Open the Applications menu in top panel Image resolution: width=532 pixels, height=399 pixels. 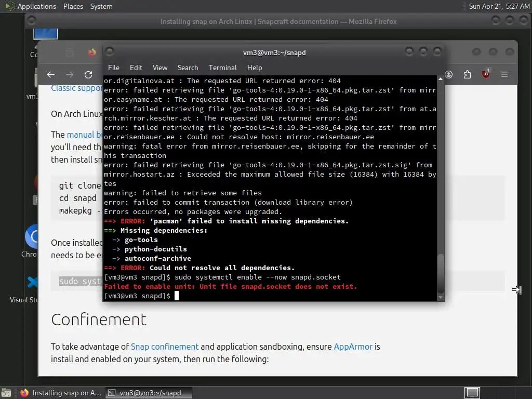click(37, 6)
